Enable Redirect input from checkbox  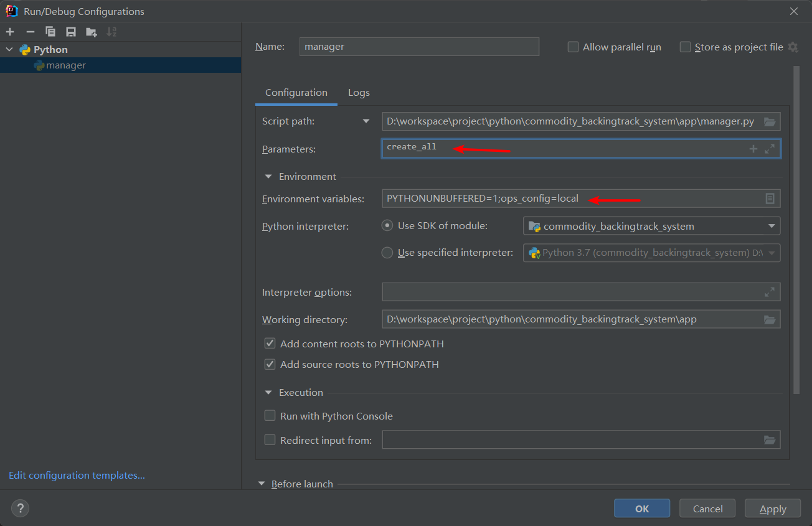click(270, 440)
